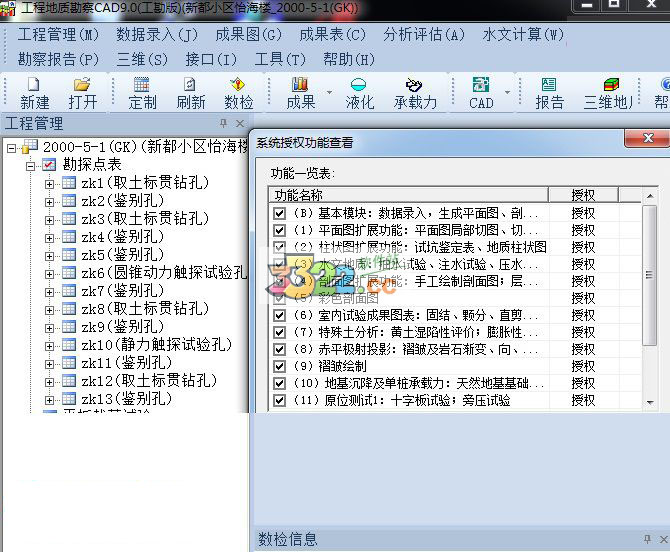Expand the zk12(取土标贯钻孔) node
This screenshot has width=670, height=552.
click(49, 382)
